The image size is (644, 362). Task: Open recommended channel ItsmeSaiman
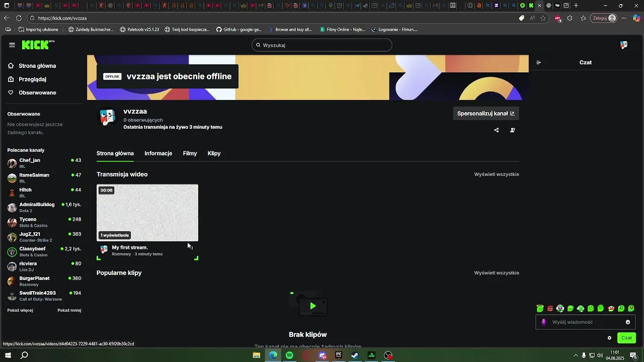point(44,178)
